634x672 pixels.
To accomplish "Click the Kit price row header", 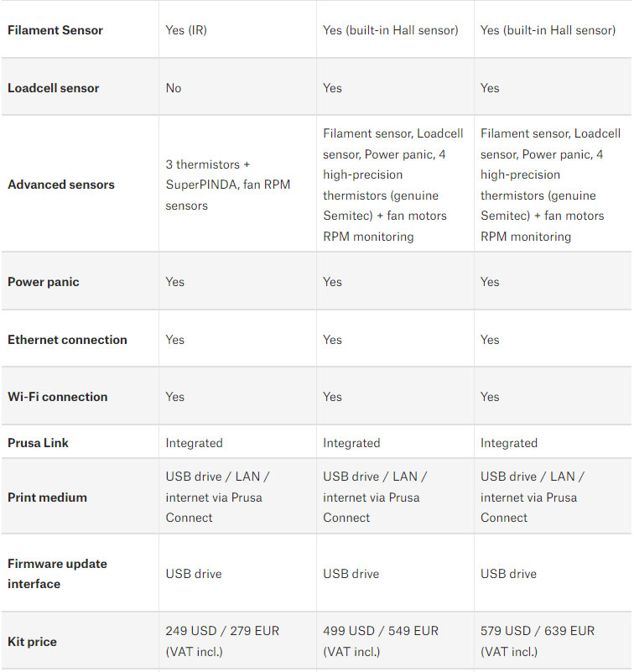I will [x=32, y=642].
